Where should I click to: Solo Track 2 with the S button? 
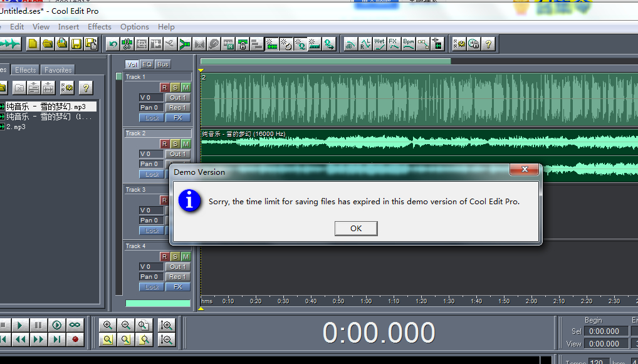click(175, 144)
